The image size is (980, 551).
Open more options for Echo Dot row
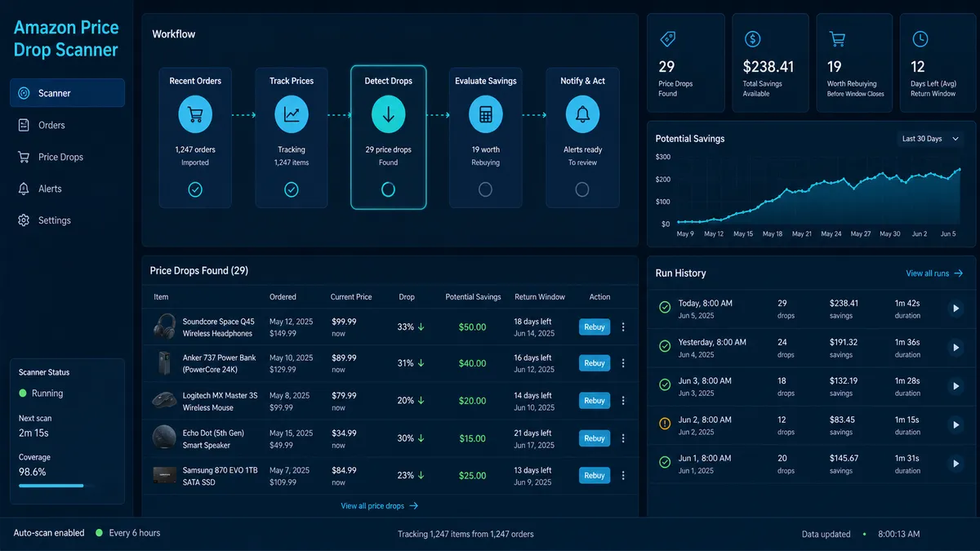[623, 438]
